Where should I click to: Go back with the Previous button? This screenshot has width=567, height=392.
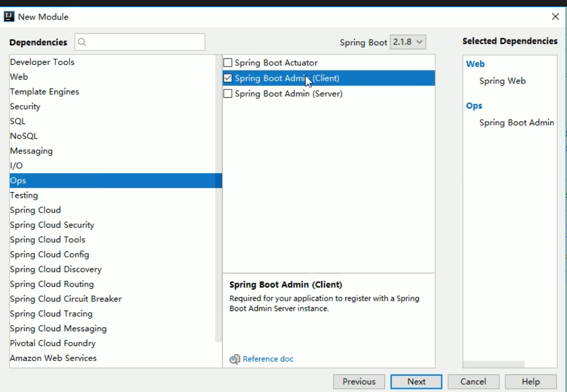(x=359, y=382)
